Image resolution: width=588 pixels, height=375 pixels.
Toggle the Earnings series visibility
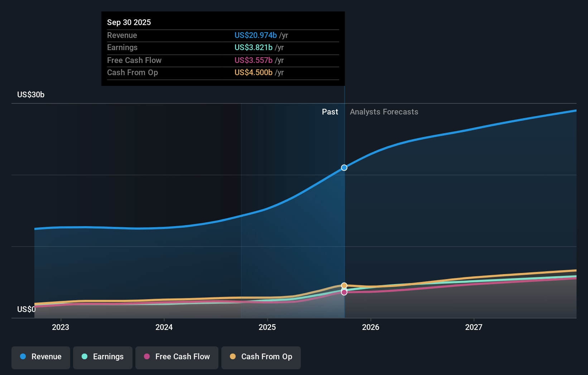102,357
